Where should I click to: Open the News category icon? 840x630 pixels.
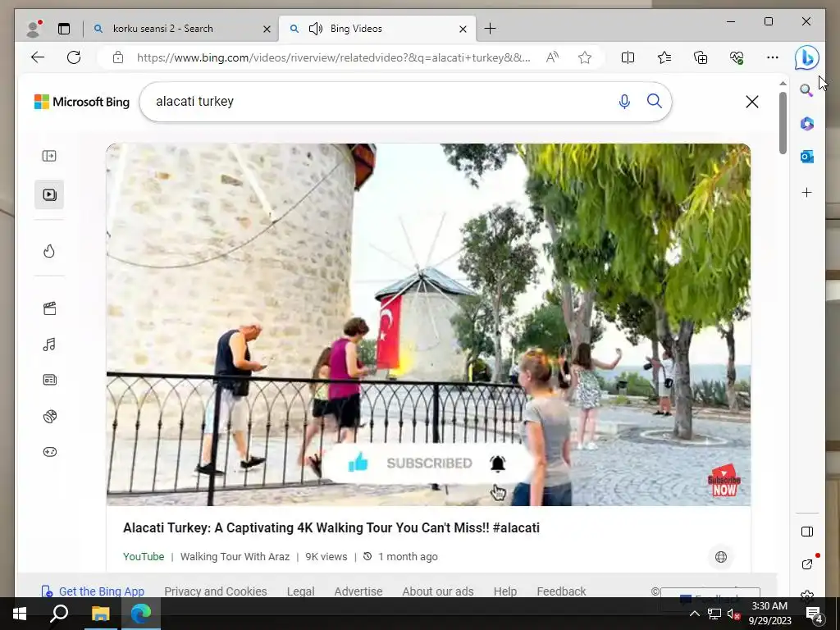49,380
